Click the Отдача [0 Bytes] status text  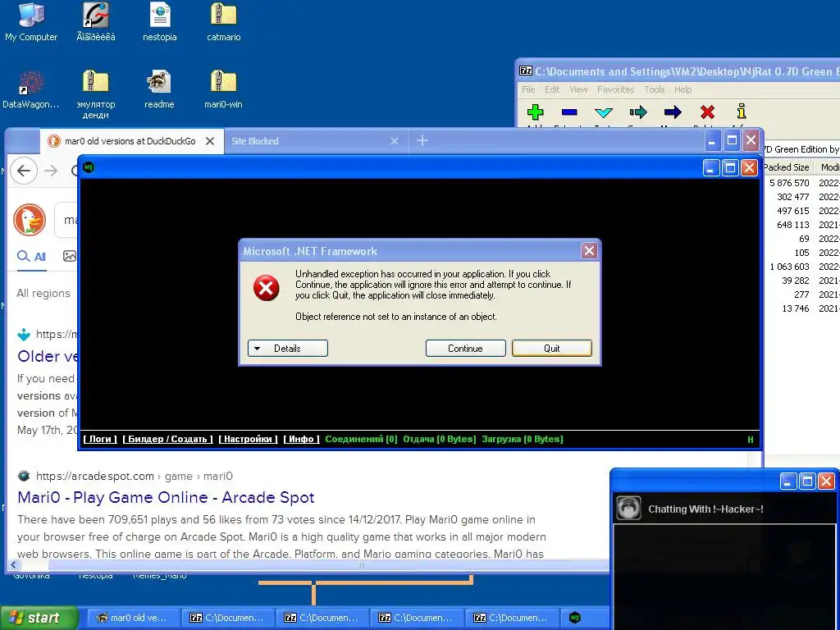pyautogui.click(x=440, y=440)
